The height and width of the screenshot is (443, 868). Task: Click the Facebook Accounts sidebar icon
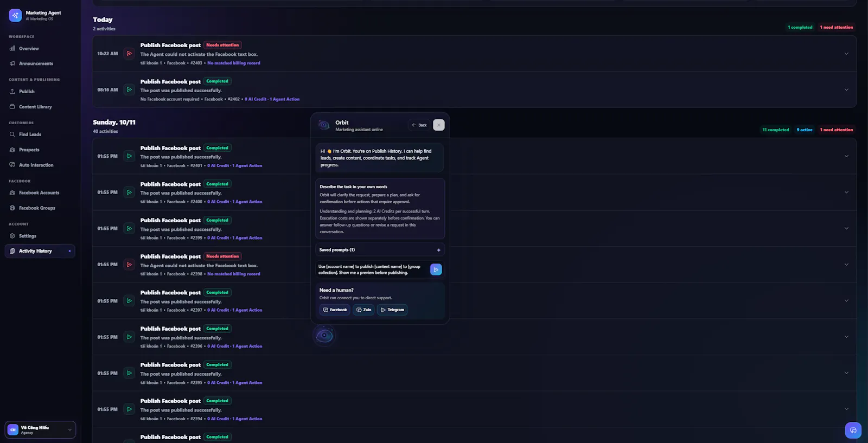pos(12,193)
